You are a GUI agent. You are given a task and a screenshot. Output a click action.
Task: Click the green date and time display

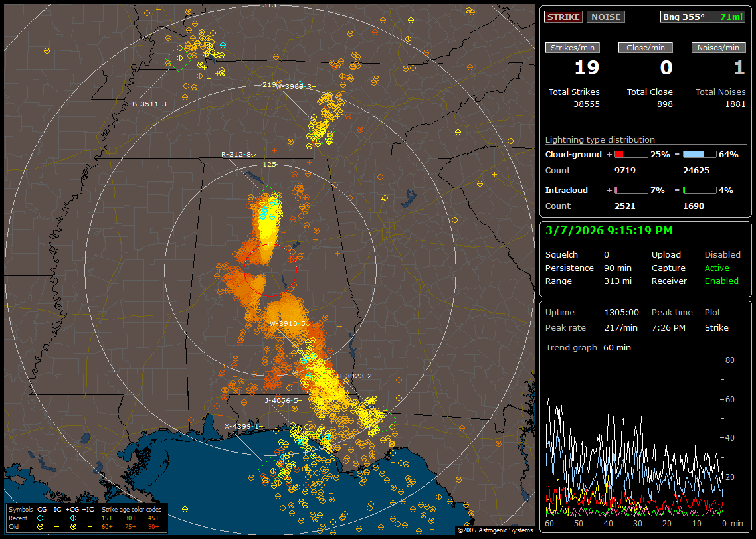[609, 231]
